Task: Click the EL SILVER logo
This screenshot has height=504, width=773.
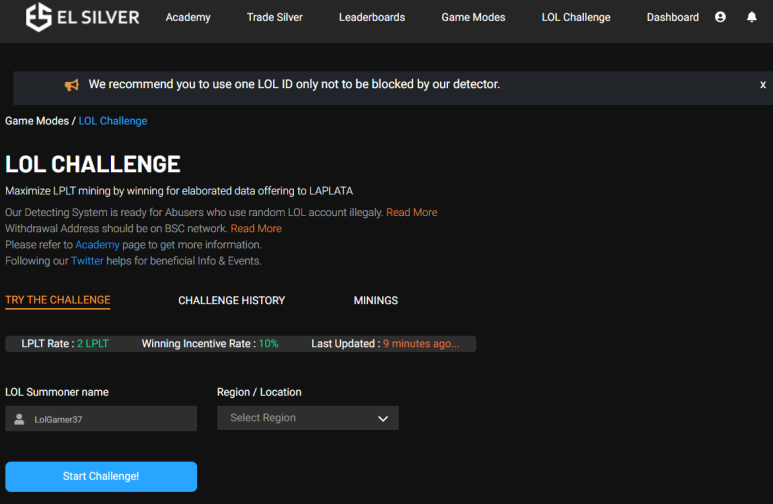Action: (82, 17)
